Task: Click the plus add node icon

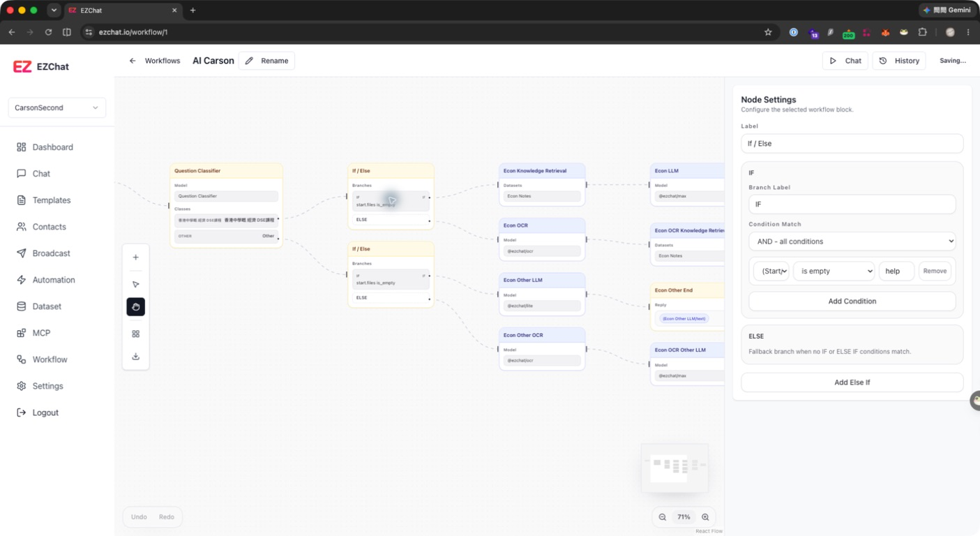Action: pos(136,258)
